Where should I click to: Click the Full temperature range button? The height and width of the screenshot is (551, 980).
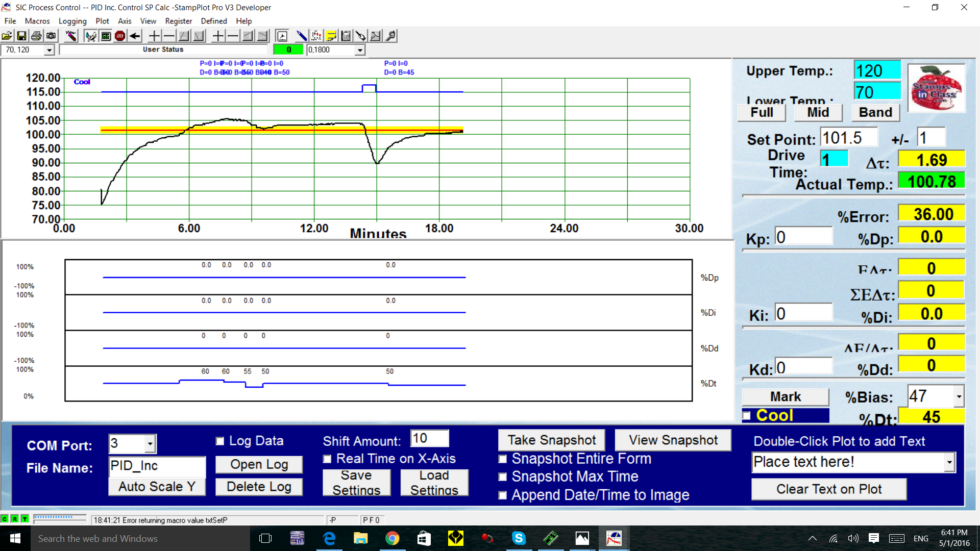pos(762,113)
